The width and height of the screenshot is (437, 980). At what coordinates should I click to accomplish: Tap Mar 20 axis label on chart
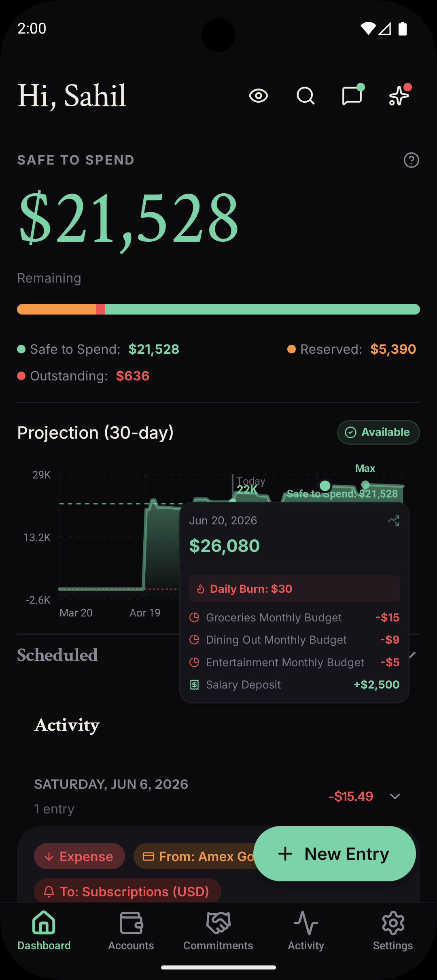tap(76, 612)
